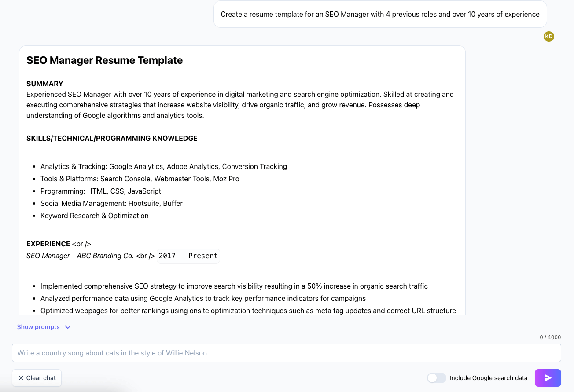574x392 pixels.
Task: Click the purple paper plane send icon
Action: point(548,378)
